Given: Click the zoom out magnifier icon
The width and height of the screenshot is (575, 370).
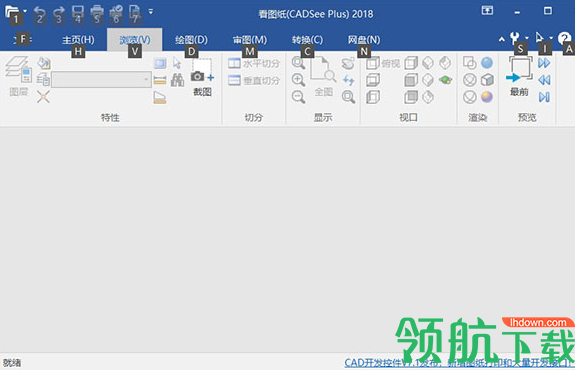Looking at the screenshot, I should pyautogui.click(x=298, y=97).
